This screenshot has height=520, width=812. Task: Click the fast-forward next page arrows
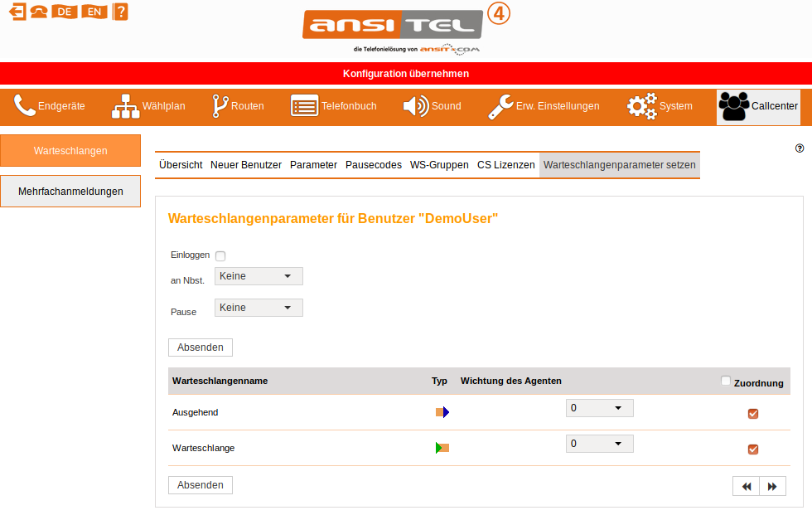[x=772, y=487]
